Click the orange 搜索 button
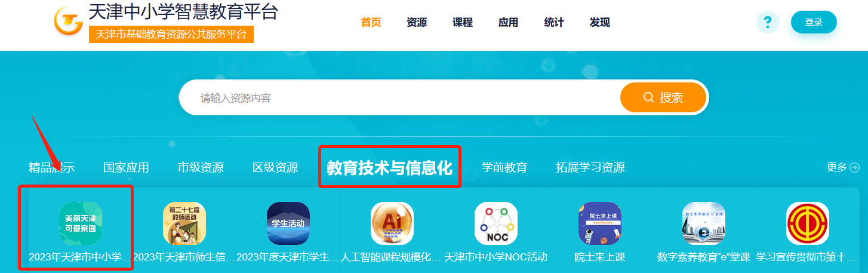868x273 pixels. click(663, 97)
